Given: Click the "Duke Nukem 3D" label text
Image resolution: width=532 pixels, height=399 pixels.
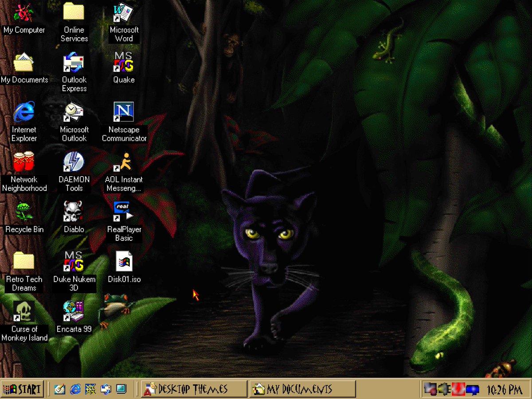Looking at the screenshot, I should [74, 283].
